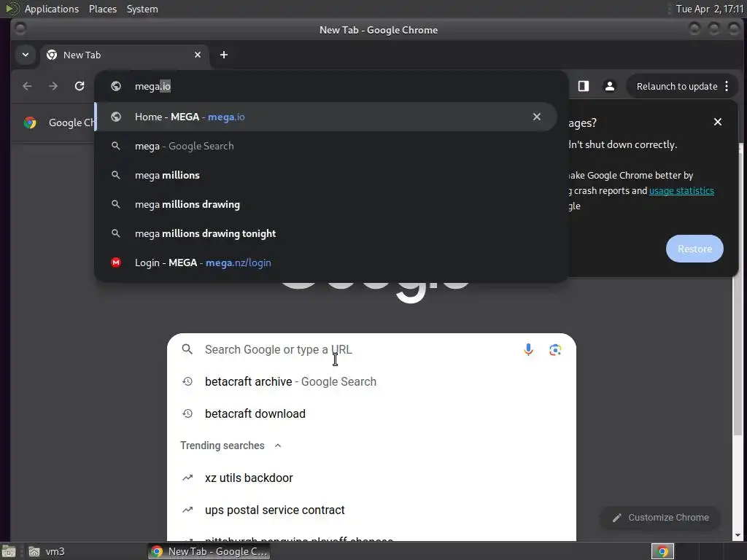Click vm3 taskbar item
This screenshot has width=747, height=560.
pos(47,551)
